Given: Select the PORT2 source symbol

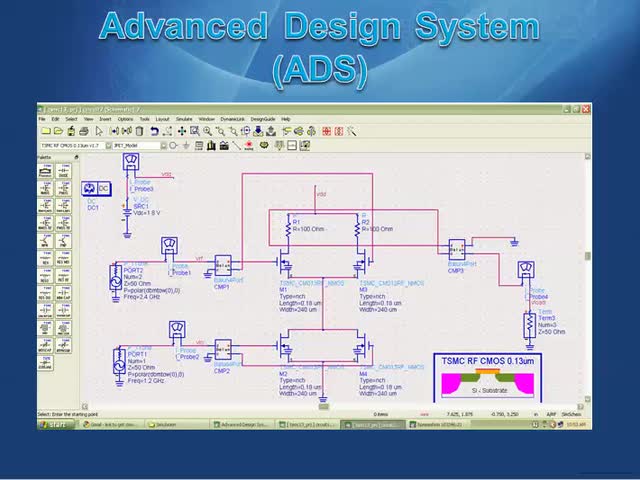Looking at the screenshot, I should (116, 278).
